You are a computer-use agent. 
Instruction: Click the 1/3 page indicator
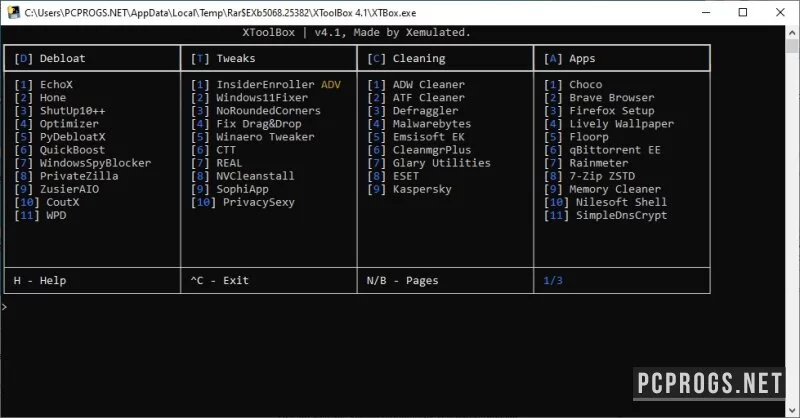553,281
